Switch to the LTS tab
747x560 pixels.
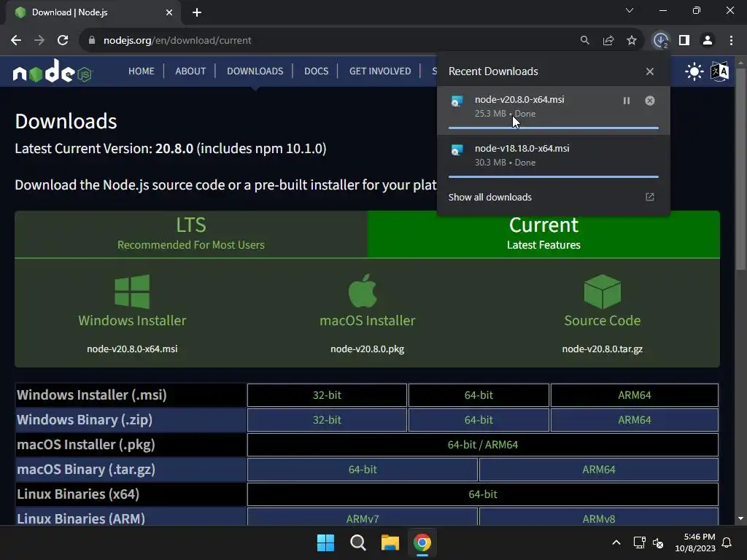click(191, 234)
